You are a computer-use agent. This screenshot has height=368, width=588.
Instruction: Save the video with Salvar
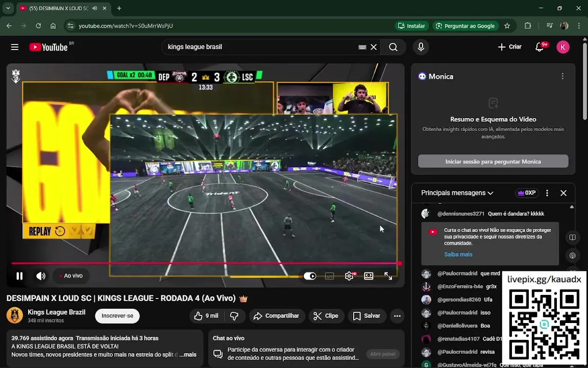pos(367,316)
